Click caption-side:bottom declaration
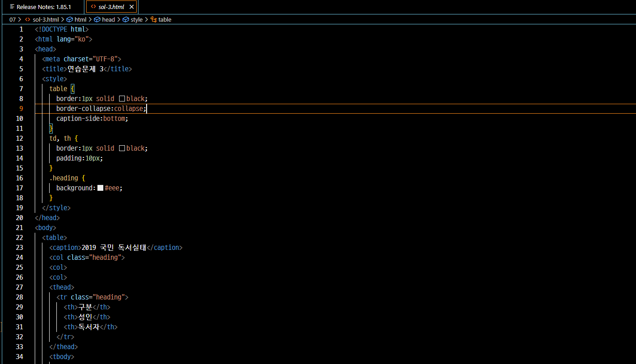Image resolution: width=636 pixels, height=364 pixels. coord(92,119)
